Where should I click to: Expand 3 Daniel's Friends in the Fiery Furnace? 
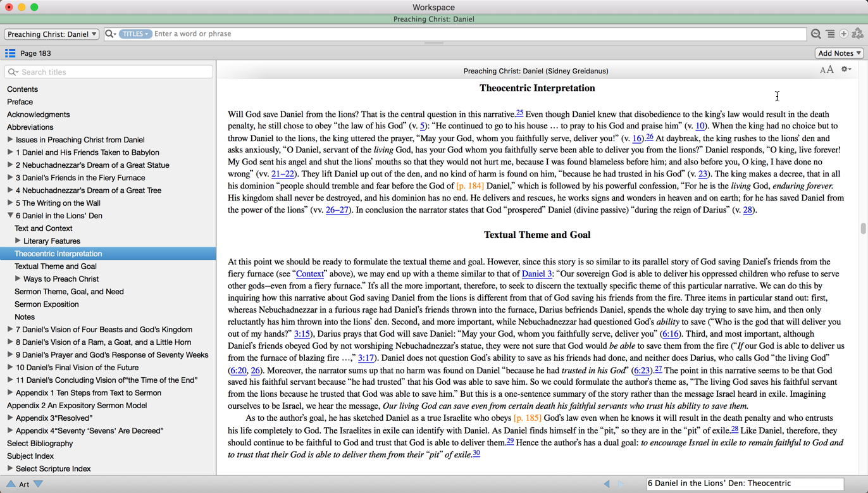10,177
